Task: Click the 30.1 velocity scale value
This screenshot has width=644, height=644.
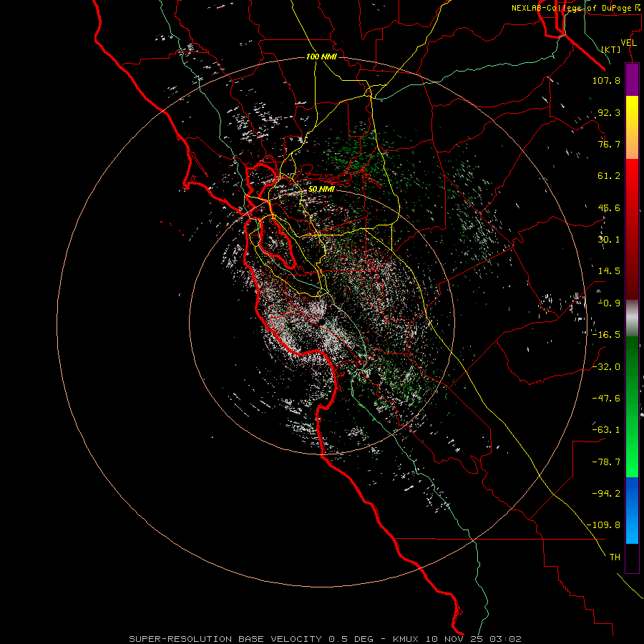Action: pos(609,240)
